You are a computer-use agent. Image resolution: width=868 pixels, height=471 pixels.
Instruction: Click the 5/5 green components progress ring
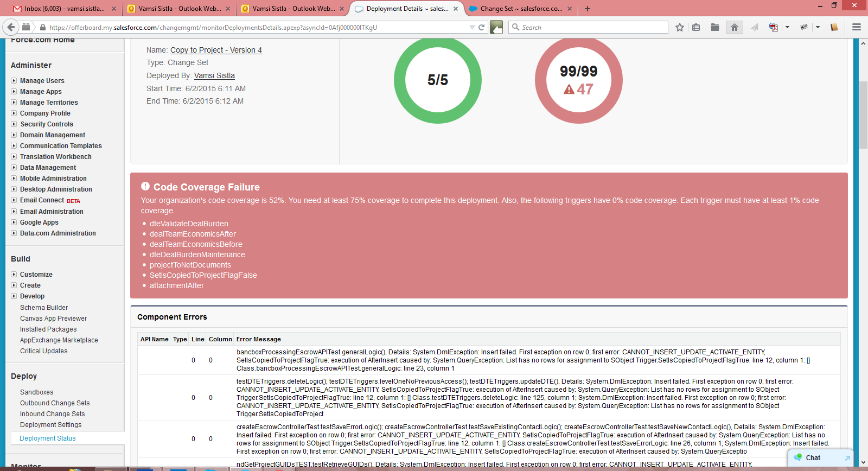(x=438, y=80)
